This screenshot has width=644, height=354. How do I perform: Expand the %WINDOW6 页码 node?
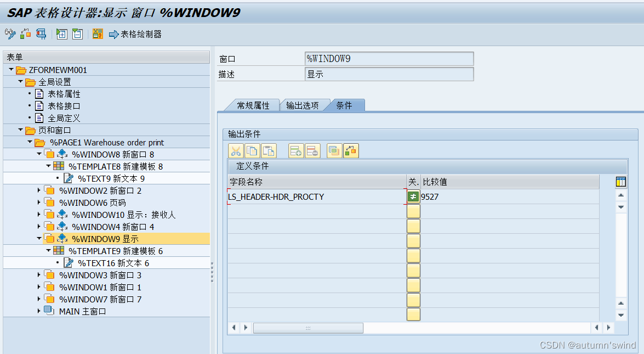pyautogui.click(x=39, y=203)
